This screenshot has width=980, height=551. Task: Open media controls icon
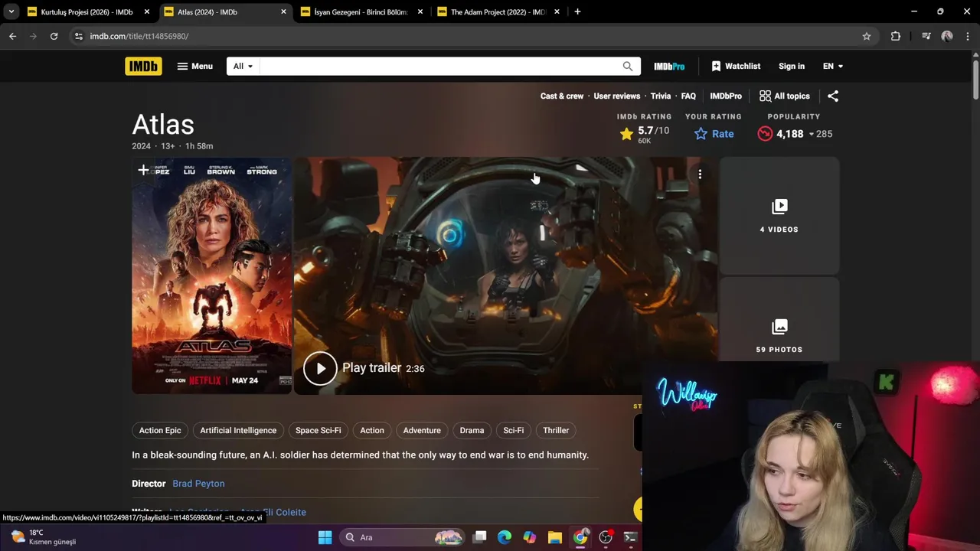pos(926,36)
